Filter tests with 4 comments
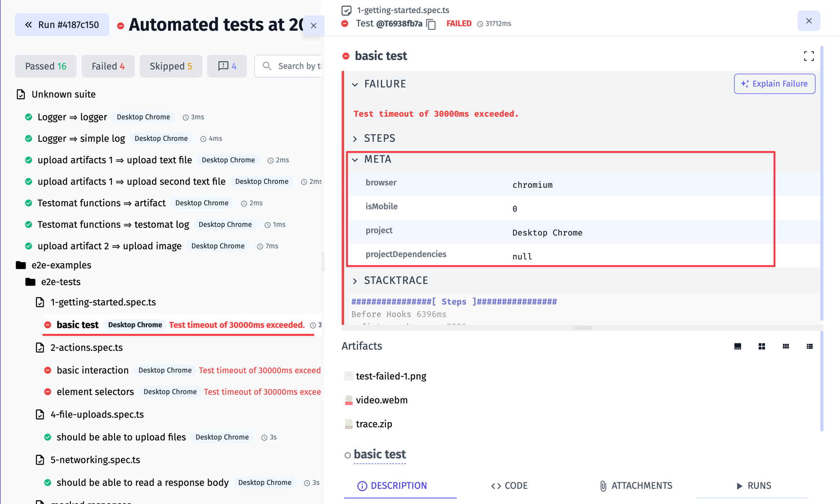839x504 pixels. (x=227, y=66)
